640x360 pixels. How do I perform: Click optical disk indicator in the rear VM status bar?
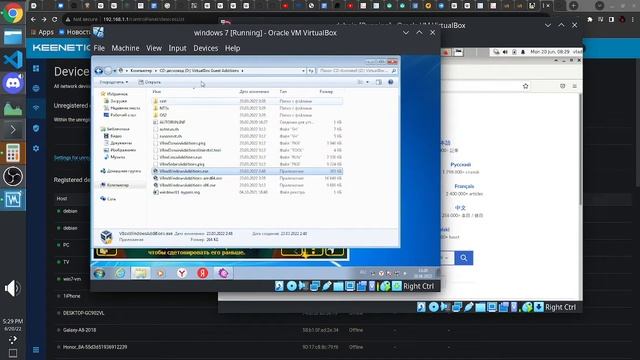coord(433,307)
